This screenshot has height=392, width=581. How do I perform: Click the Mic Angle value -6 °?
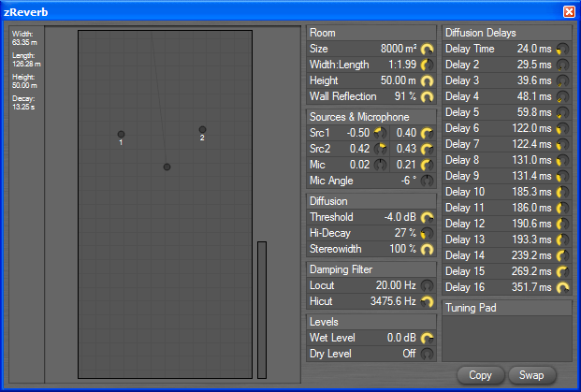[x=408, y=181]
